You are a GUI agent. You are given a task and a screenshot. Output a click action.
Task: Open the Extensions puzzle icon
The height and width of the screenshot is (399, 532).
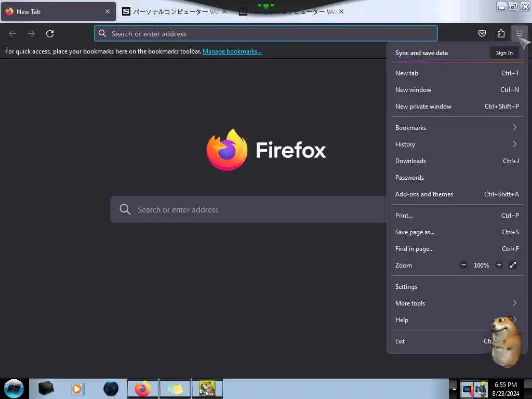[x=501, y=33]
